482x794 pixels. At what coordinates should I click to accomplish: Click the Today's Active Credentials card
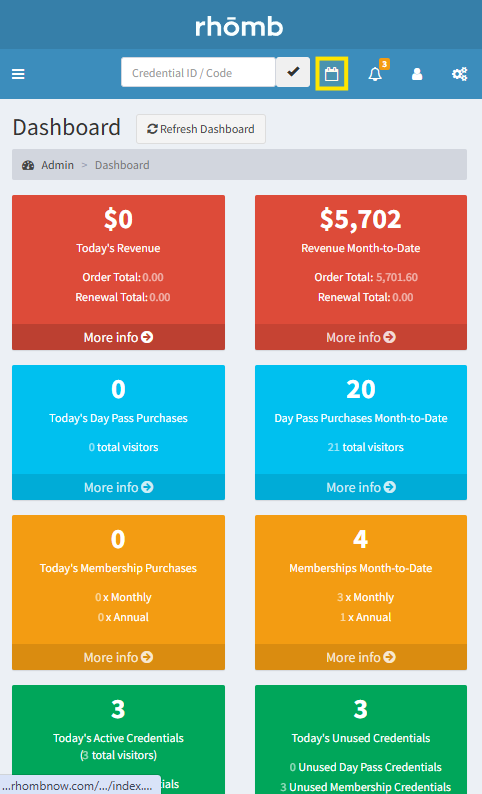pos(118,739)
